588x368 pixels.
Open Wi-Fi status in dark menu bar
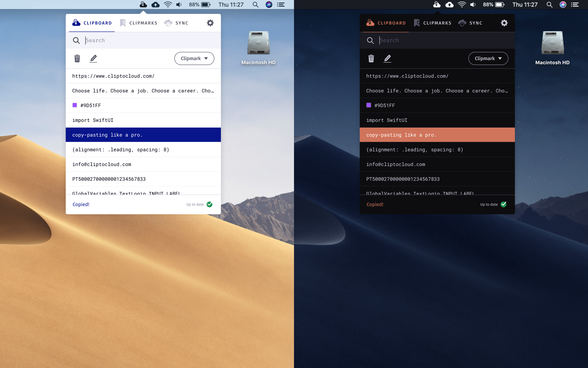click(x=462, y=5)
